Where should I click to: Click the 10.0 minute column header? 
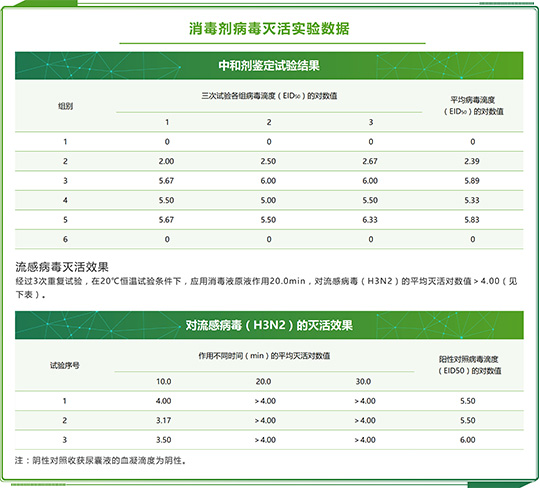(x=164, y=381)
